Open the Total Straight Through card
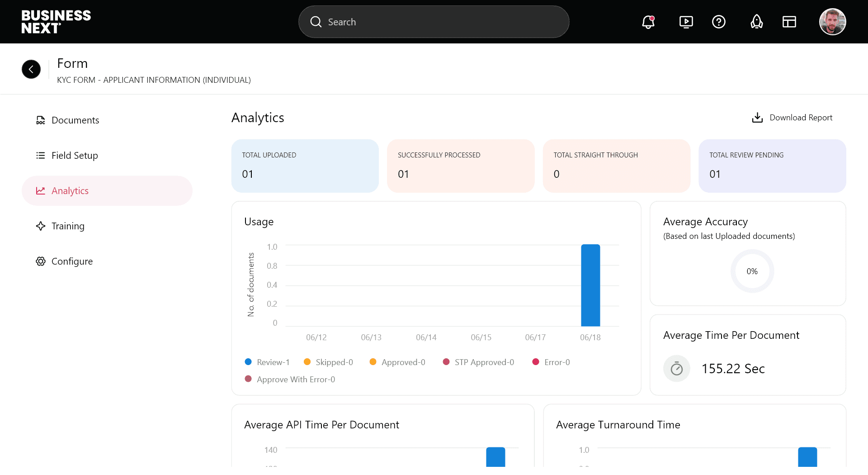868x475 pixels. click(x=617, y=166)
